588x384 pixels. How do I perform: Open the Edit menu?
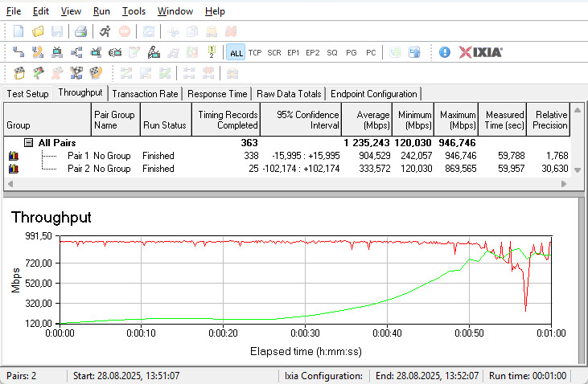(x=41, y=11)
